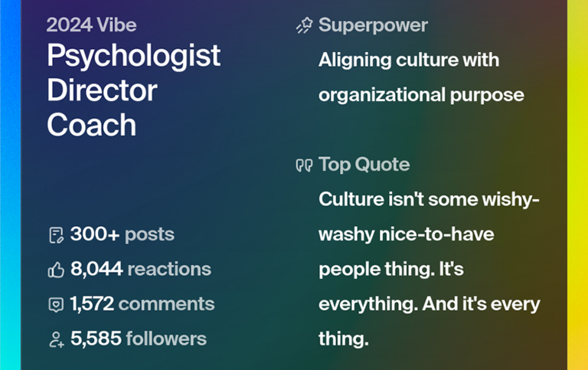The height and width of the screenshot is (370, 588).
Task: Open the "300+ posts" stat
Action: (122, 234)
